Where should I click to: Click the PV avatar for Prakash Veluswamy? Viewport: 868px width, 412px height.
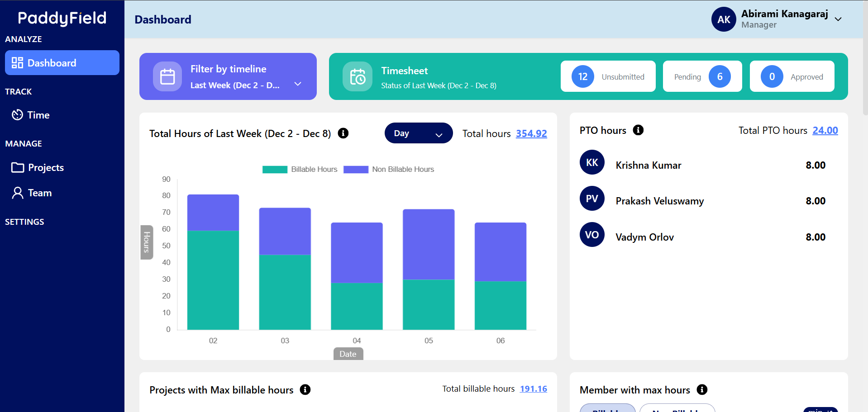592,199
